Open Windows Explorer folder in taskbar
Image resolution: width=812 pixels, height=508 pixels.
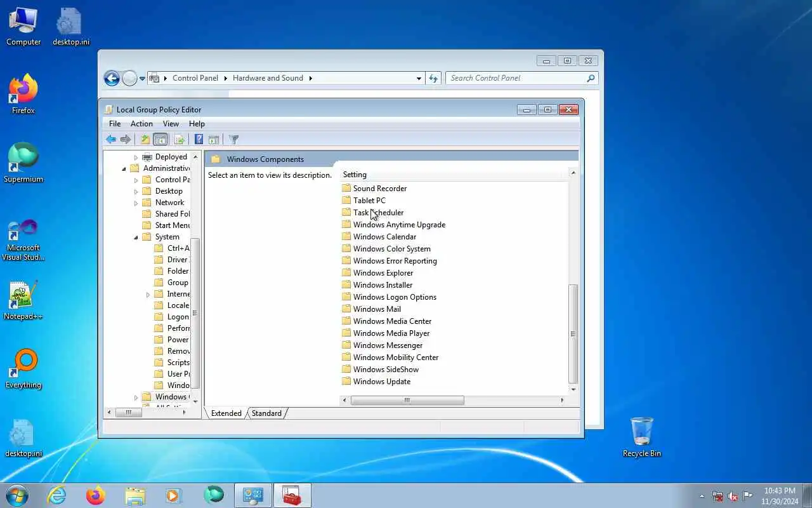pos(135,495)
